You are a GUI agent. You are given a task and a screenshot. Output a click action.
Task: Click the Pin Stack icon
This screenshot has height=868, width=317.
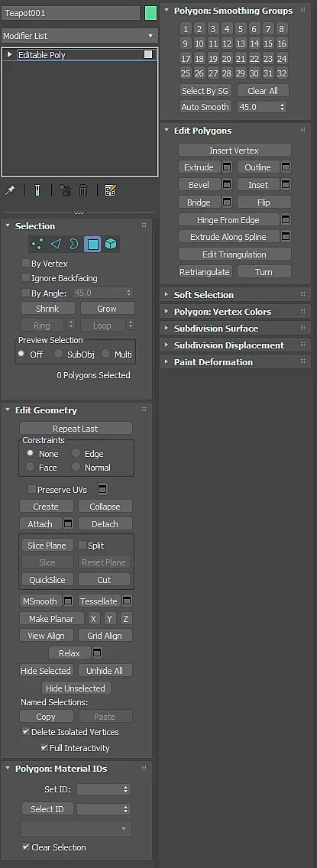10,190
